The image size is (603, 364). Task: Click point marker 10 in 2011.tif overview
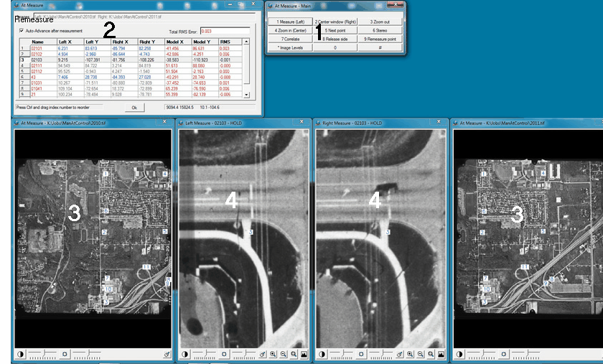pos(487,289)
